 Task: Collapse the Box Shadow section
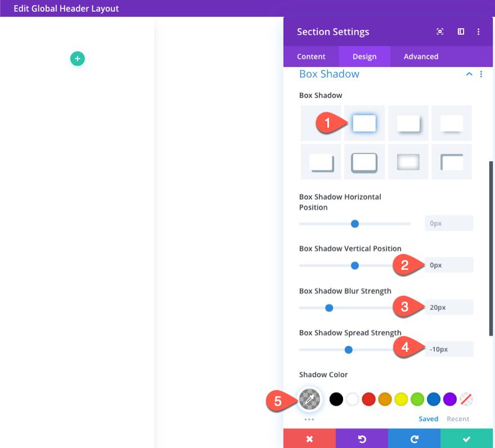[x=469, y=74]
